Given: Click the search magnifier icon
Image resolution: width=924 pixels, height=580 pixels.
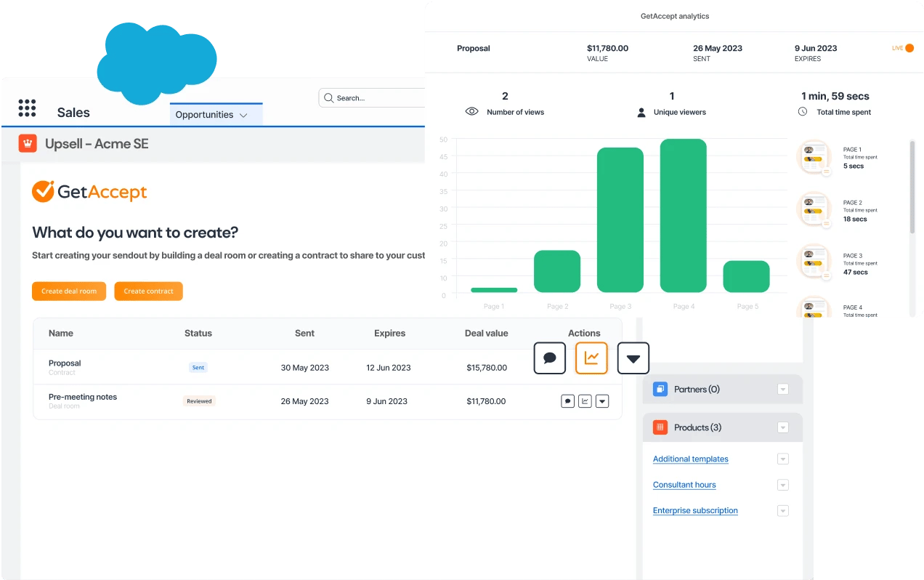Looking at the screenshot, I should (x=329, y=98).
